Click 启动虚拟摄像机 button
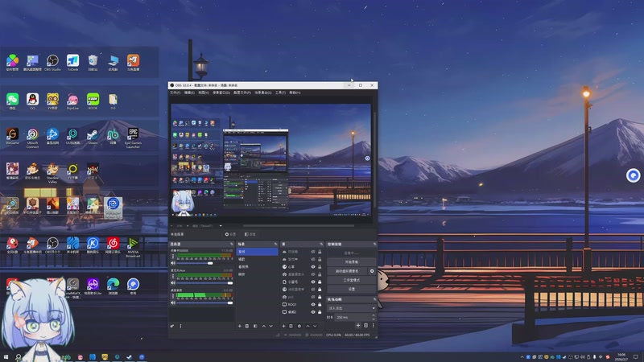This screenshot has width=644, height=362. pos(347,271)
